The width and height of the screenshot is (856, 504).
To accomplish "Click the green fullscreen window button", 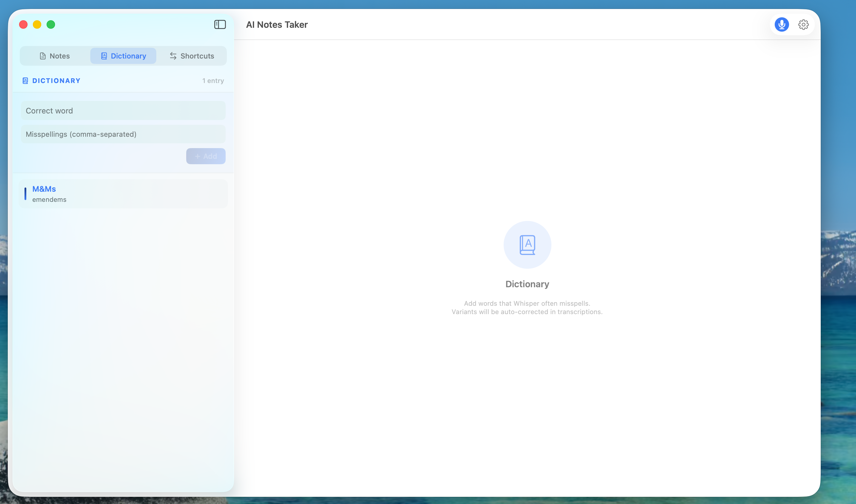I will (x=51, y=24).
